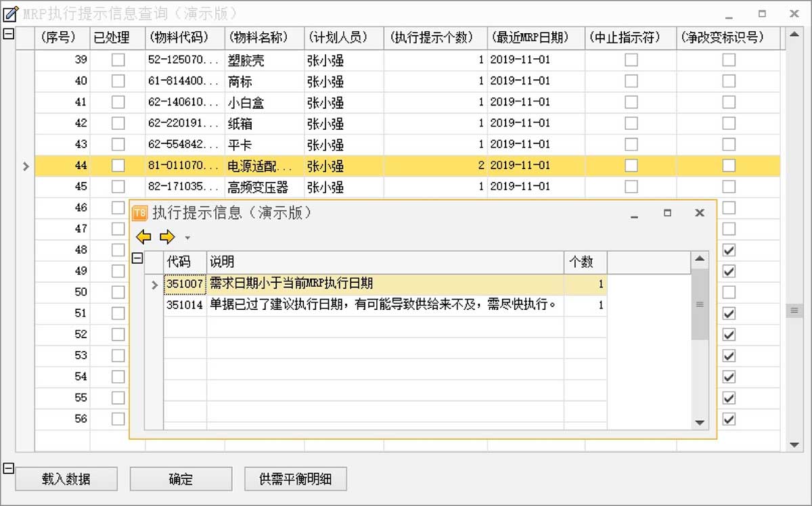Sort by (物料名称) column header

click(265, 38)
